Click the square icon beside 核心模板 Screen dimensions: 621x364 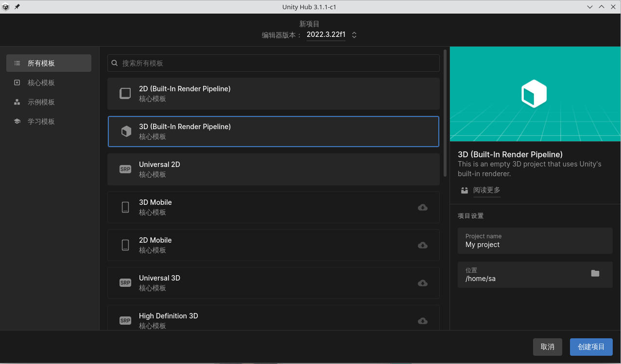point(17,83)
